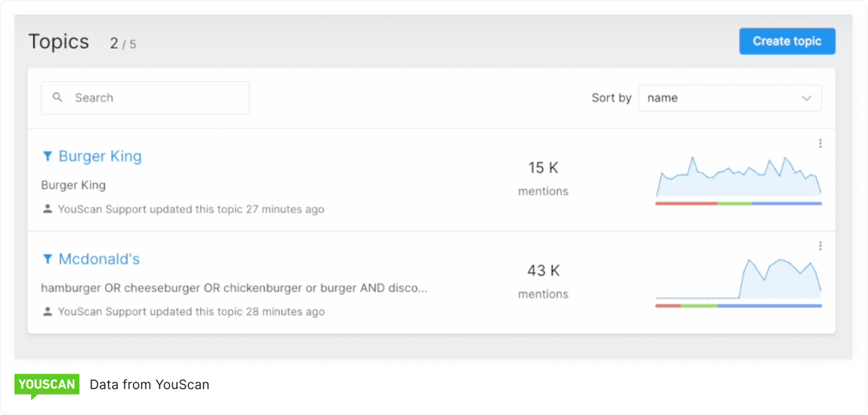Open the three-dot menu for Burger King
The width and height of the screenshot is (868, 415).
click(x=820, y=144)
